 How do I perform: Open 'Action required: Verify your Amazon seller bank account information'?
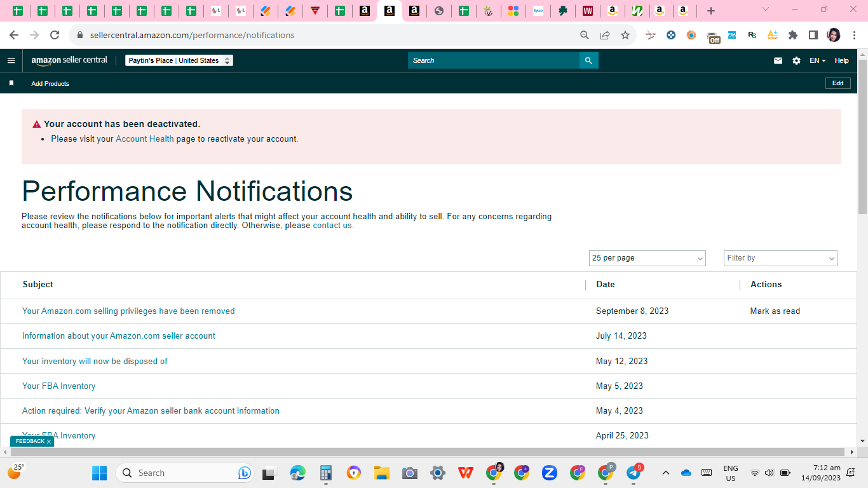tap(151, 410)
